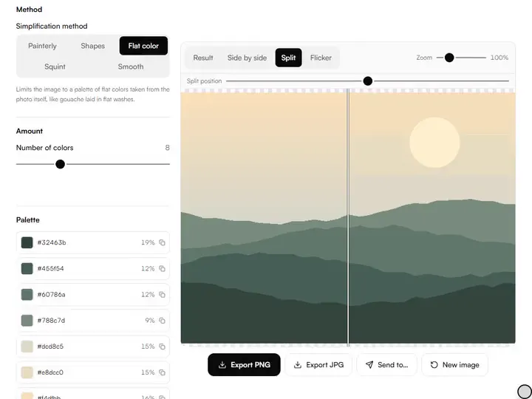Switch to Side by side view
This screenshot has width=532, height=399.
coord(247,58)
